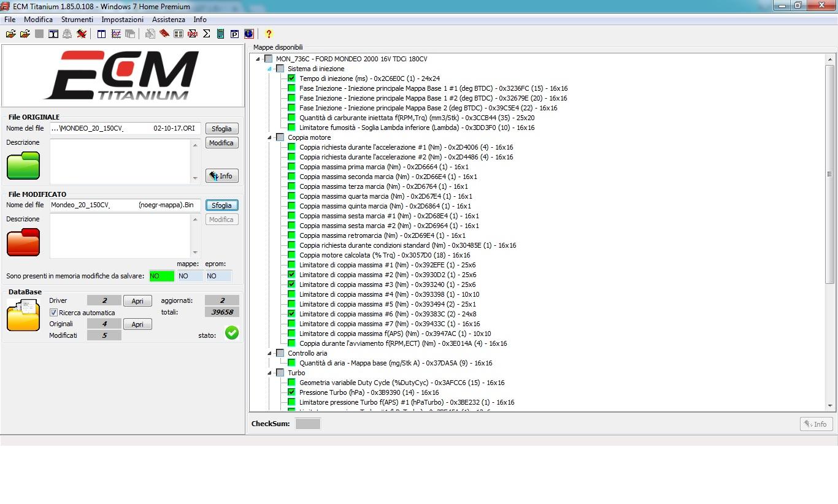The height and width of the screenshot is (504, 838).
Task: Click the first open-folder toolbar icon
Action: coord(10,34)
